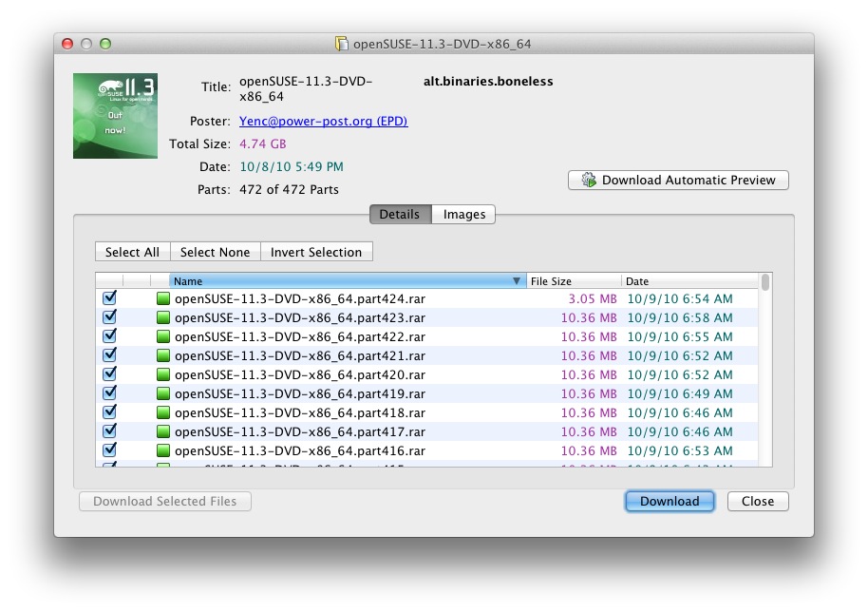868x612 pixels.
Task: Uncheck the checkbox for part416.rar
Action: [109, 449]
